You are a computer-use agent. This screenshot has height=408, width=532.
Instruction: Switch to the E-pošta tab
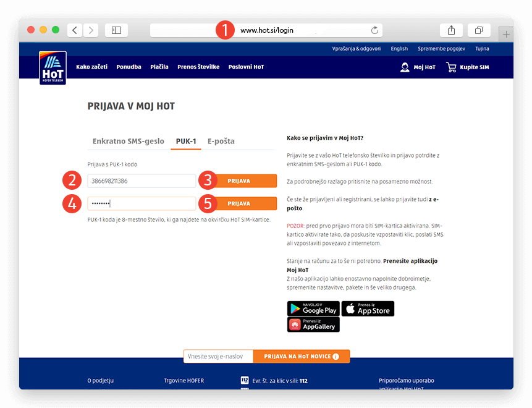tap(221, 141)
